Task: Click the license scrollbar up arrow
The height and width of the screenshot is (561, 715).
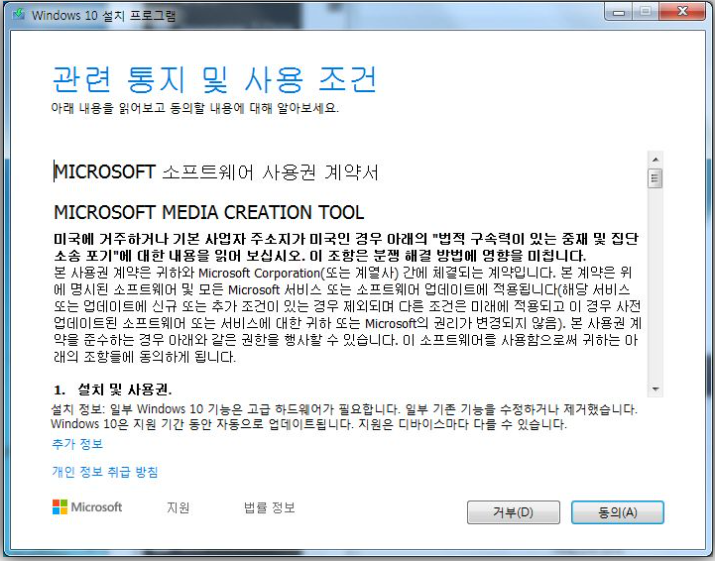Action: pos(655,159)
